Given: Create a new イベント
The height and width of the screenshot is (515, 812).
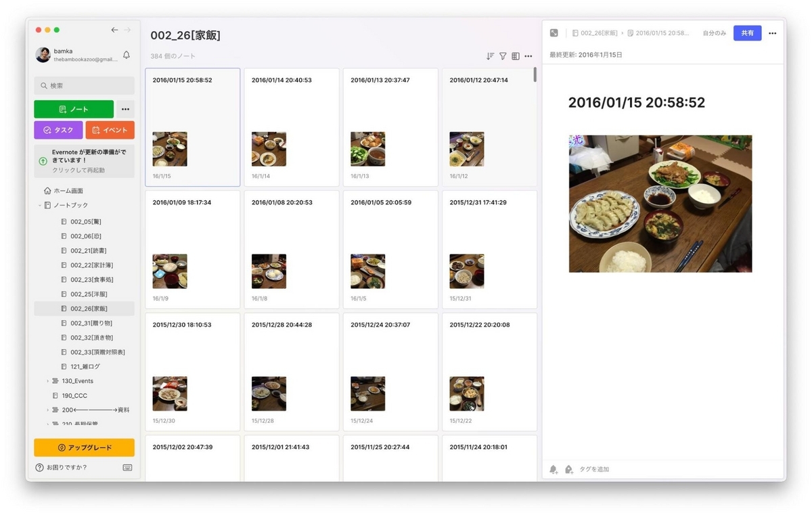Looking at the screenshot, I should coord(110,130).
